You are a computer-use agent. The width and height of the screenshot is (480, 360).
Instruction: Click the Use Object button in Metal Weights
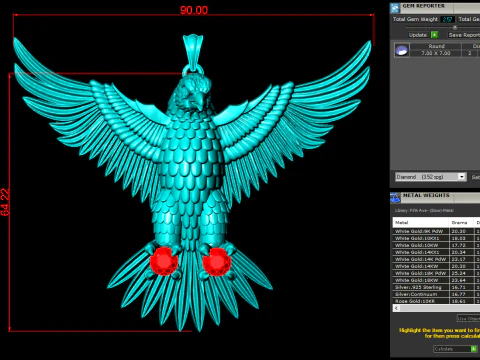[468, 318]
